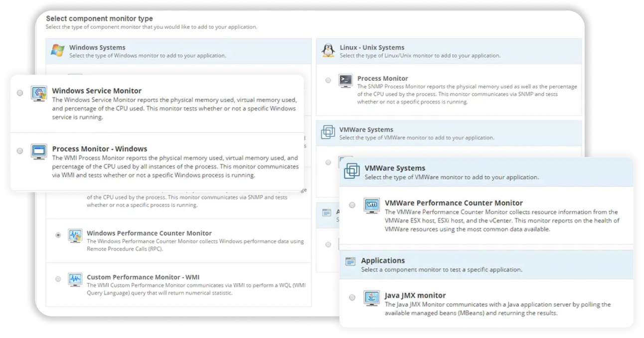644x338 pixels.
Task: Click the 'Windows Performance Counter Monitor' title
Action: [149, 233]
